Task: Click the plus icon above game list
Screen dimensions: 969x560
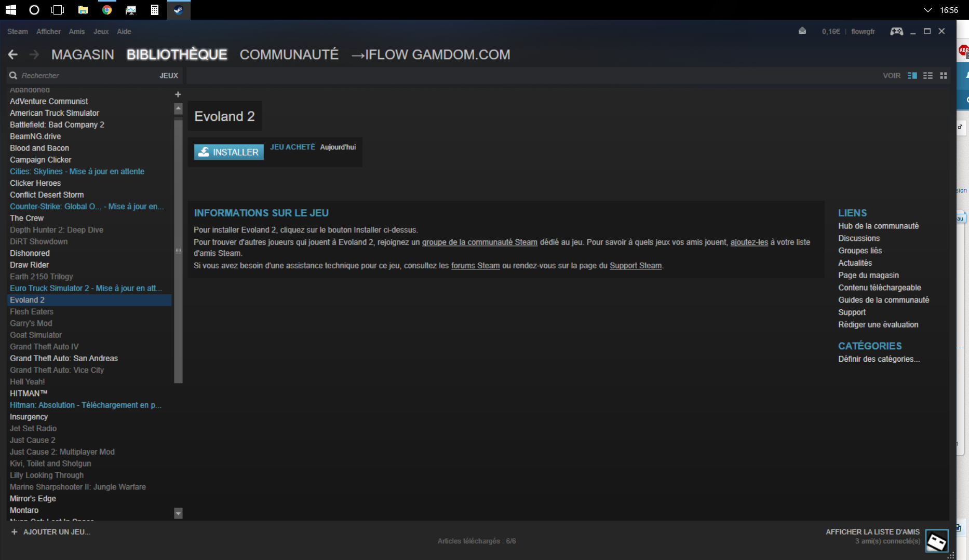Action: (x=178, y=94)
